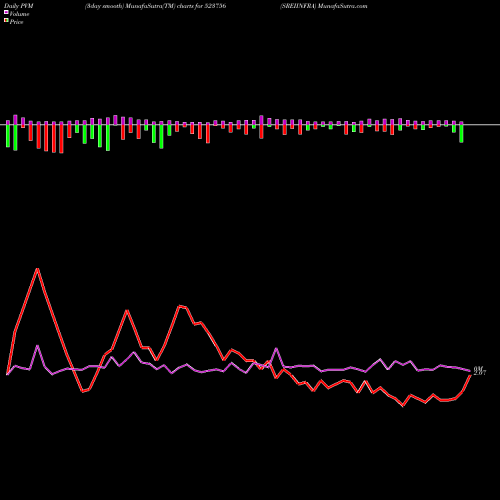Click the Volume legend color swatch
The image size is (500, 500).
click(6, 12)
